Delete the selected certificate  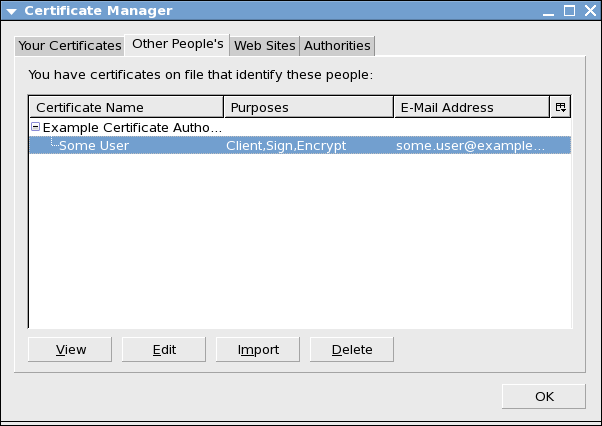coord(352,350)
